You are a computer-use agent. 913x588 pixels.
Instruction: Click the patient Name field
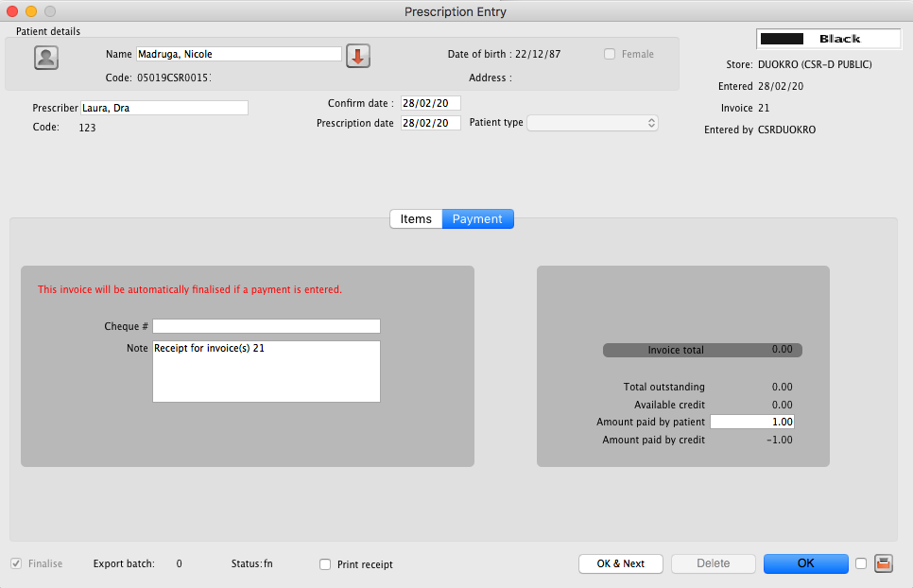click(x=238, y=54)
